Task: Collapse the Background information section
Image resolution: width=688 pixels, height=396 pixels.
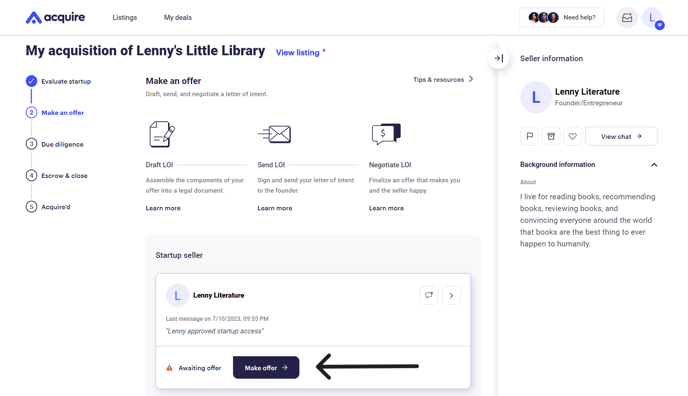Action: [654, 165]
